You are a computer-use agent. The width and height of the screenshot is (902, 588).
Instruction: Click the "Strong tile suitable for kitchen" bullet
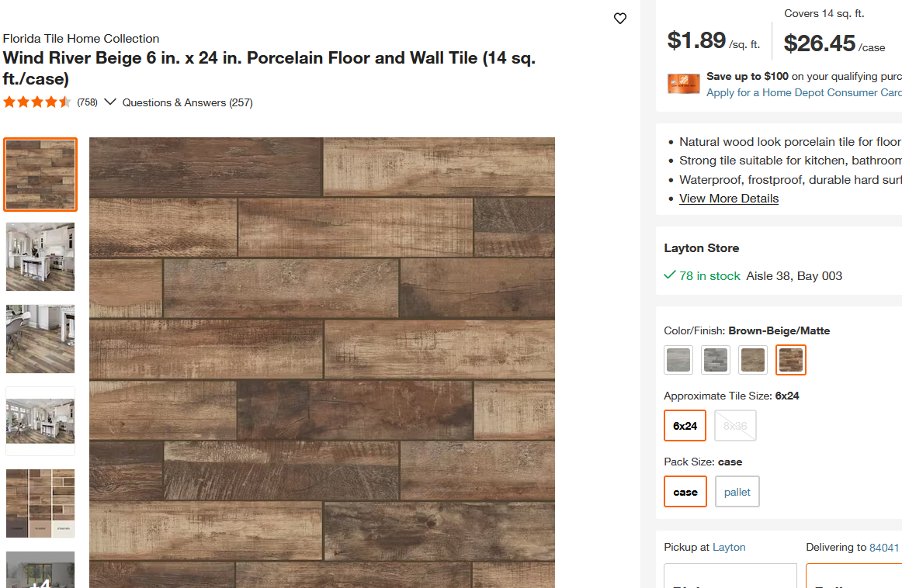[x=789, y=161]
